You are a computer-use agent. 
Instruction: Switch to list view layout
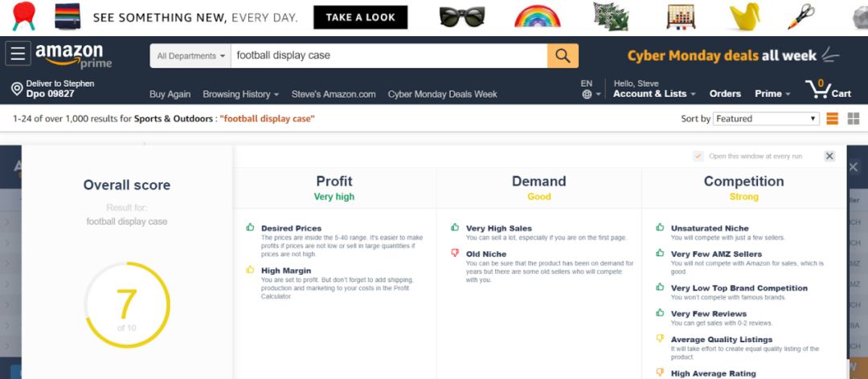[x=832, y=118]
